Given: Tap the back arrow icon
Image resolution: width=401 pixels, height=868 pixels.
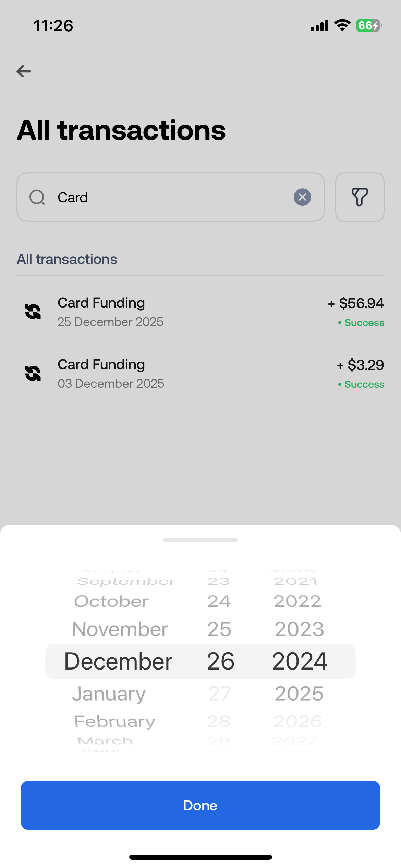Looking at the screenshot, I should point(24,71).
